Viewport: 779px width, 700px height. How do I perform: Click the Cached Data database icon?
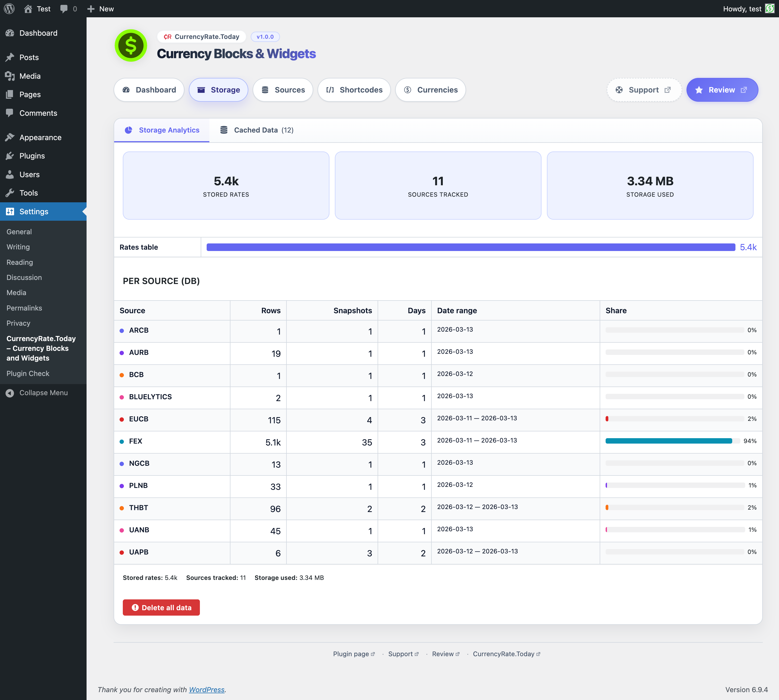pyautogui.click(x=224, y=130)
